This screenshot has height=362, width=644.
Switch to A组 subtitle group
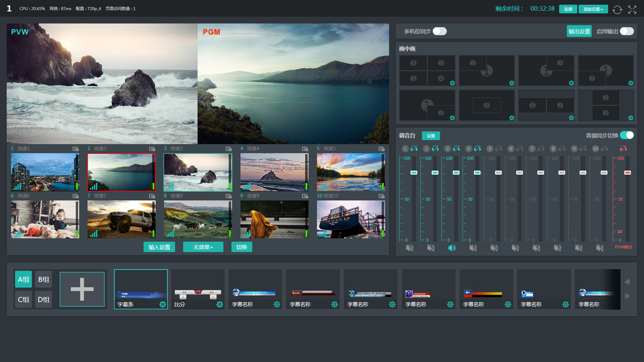[24, 279]
